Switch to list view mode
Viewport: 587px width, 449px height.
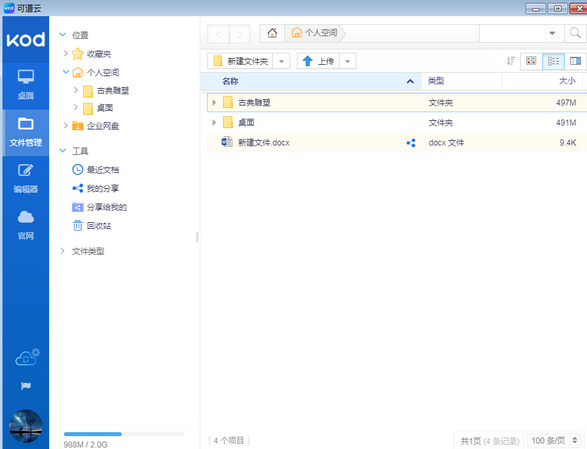click(553, 61)
